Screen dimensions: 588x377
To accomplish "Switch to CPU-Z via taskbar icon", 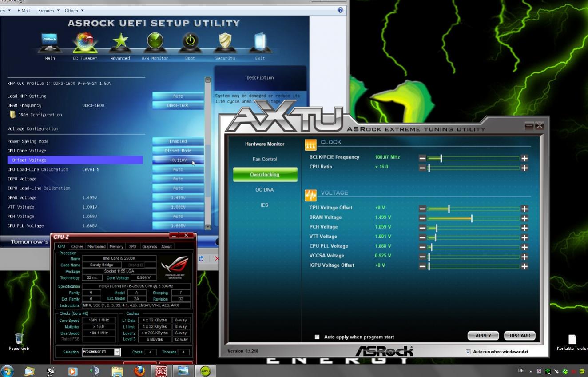I will [x=161, y=371].
